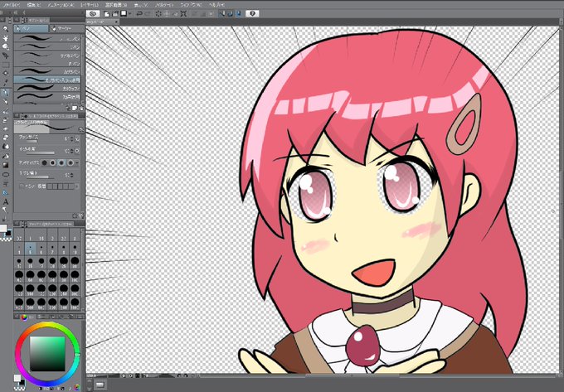This screenshot has height=392, width=564.
Task: Select the highlighted brush size preset cell
Action: tap(30, 249)
